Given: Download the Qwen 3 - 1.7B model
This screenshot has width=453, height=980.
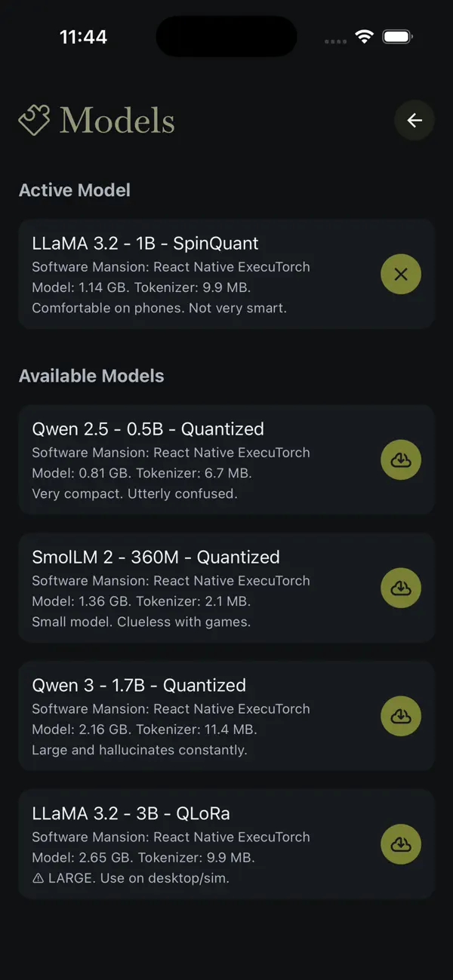Looking at the screenshot, I should [401, 716].
